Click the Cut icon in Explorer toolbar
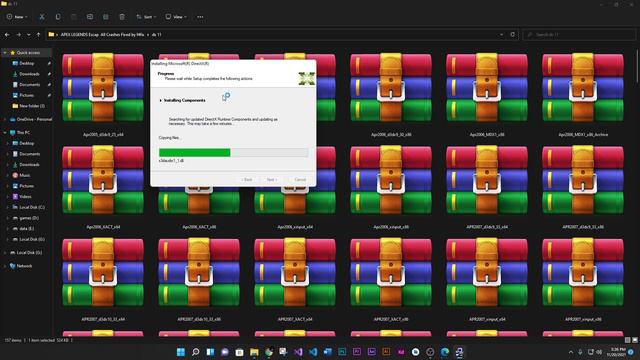This screenshot has width=640, height=360. [42, 17]
